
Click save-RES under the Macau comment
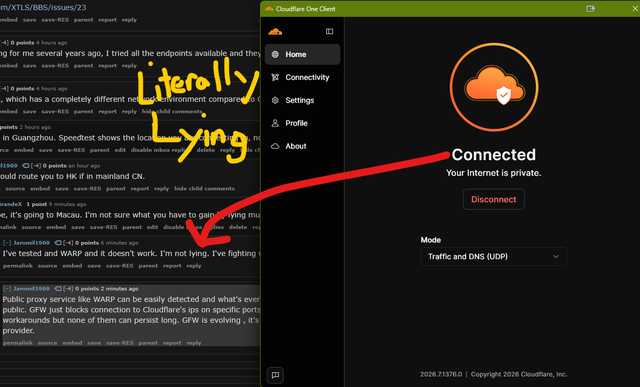click(x=104, y=227)
